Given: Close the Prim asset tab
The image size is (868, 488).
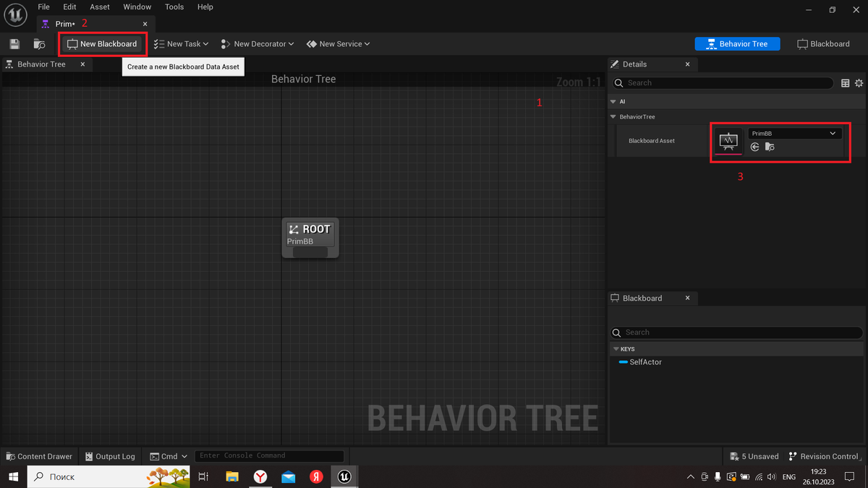Looking at the screenshot, I should [145, 24].
